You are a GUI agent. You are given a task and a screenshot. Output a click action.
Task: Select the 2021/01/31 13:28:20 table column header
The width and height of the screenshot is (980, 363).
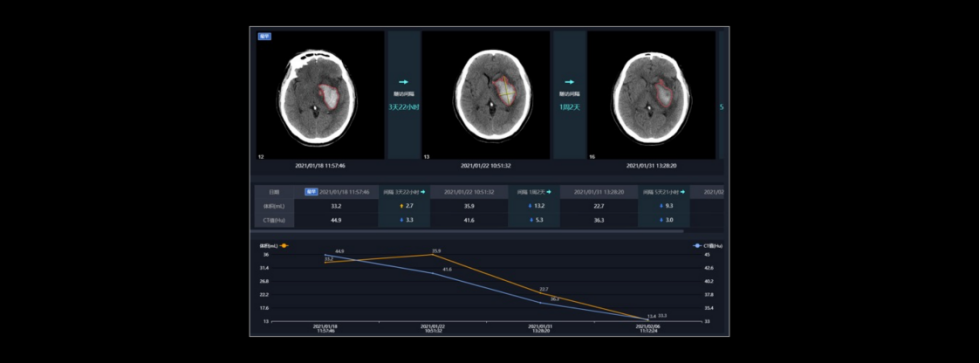599,192
